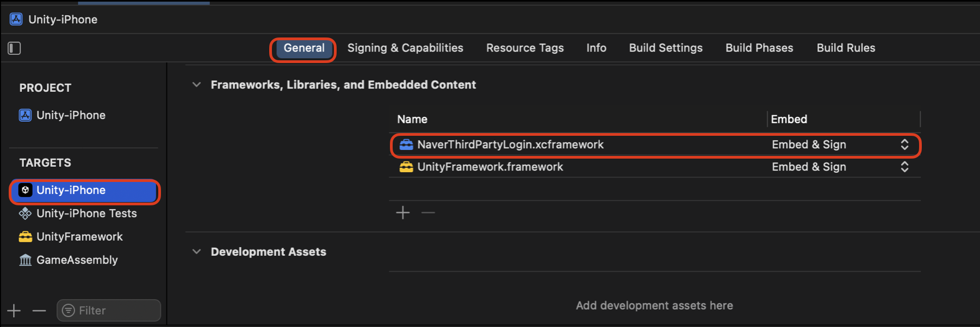Select the UnityFramework.framework row name

490,167
